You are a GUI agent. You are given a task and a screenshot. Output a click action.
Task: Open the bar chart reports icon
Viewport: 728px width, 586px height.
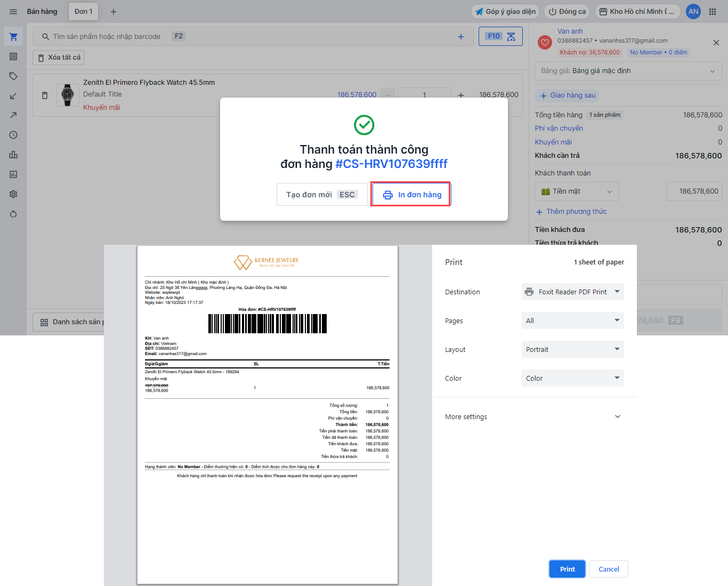coord(13,155)
